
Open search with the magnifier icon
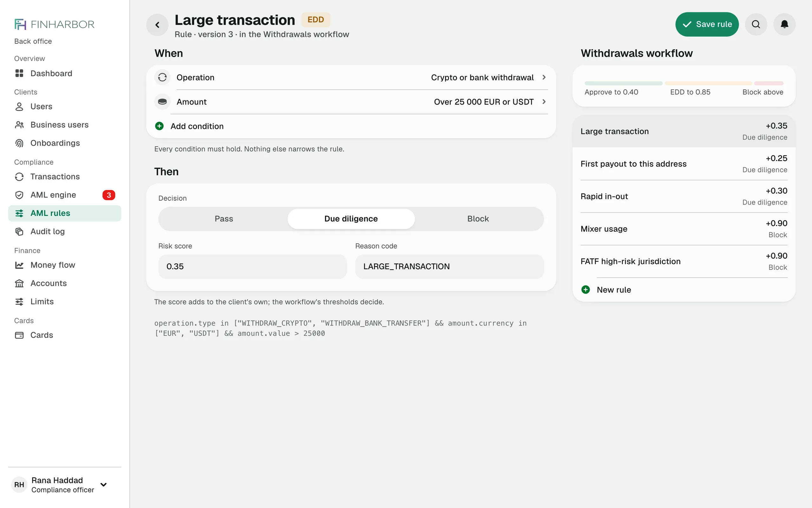(756, 24)
